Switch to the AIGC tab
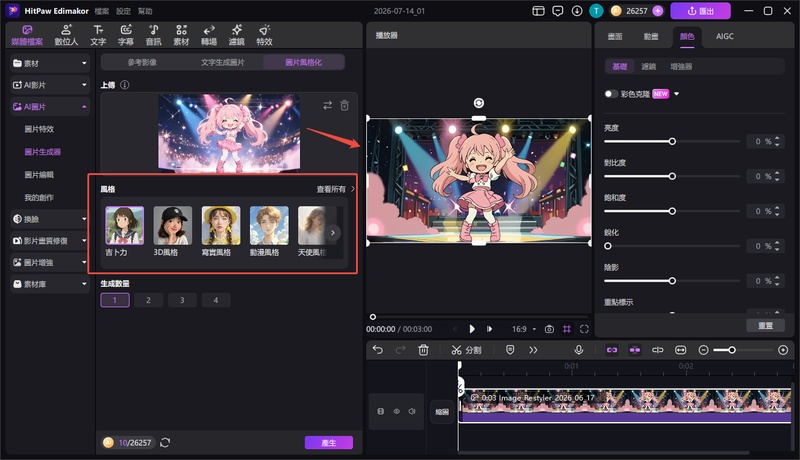 pyautogui.click(x=724, y=36)
